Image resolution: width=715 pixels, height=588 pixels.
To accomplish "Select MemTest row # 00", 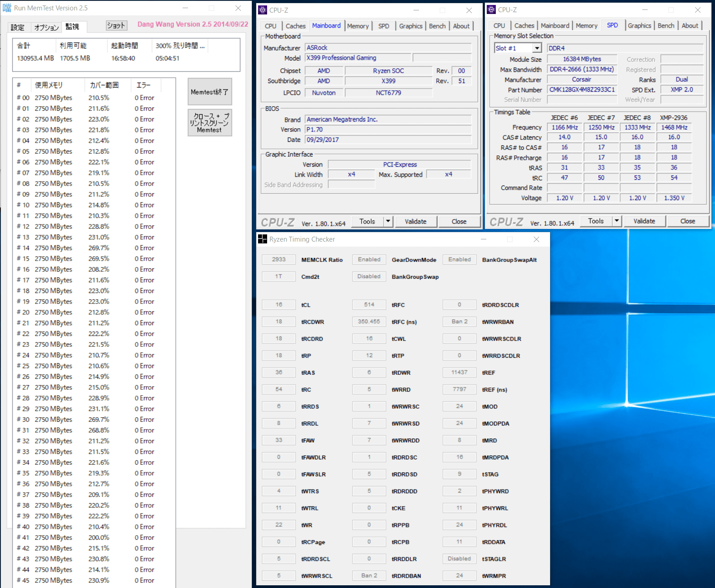I will pyautogui.click(x=94, y=98).
